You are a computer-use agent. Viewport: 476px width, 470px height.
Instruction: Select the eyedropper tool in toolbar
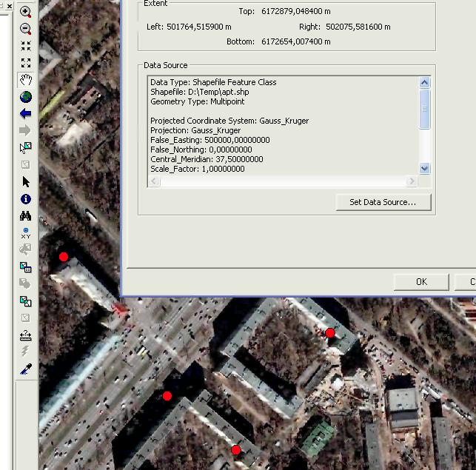point(26,369)
